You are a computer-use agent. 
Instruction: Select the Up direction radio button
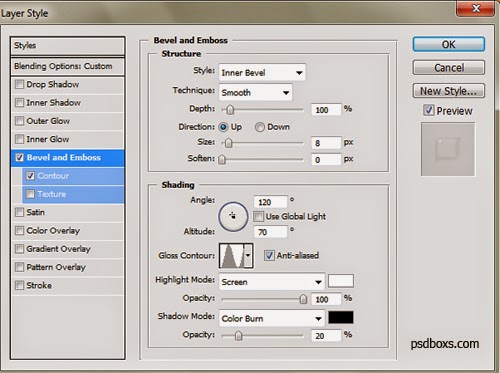[x=223, y=127]
